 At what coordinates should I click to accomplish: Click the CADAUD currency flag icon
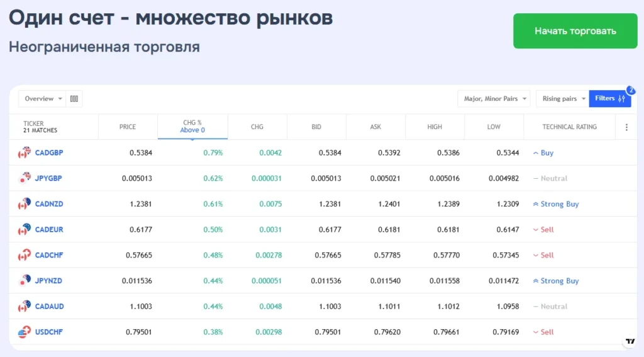coord(25,306)
